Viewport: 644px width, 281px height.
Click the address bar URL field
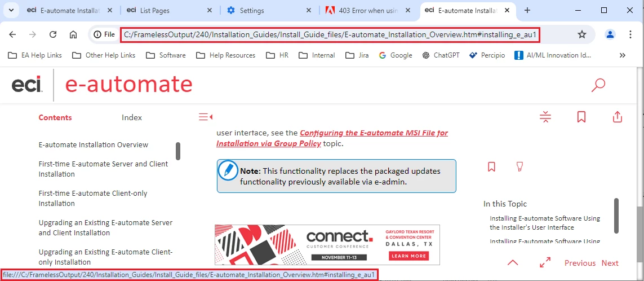click(330, 34)
